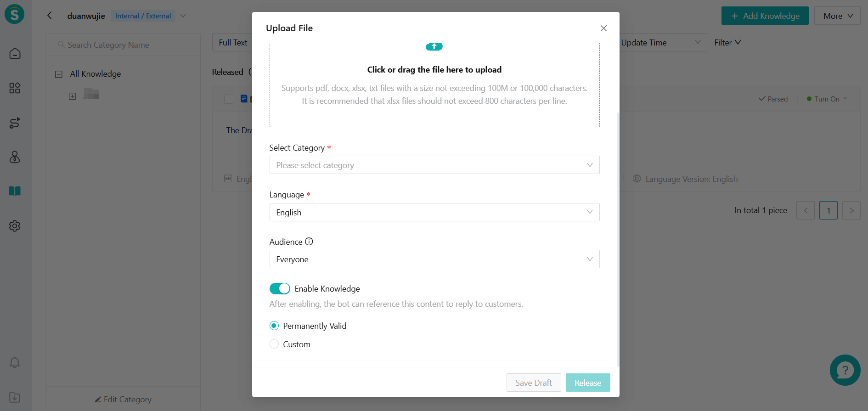868x411 pixels.
Task: Click the help question mark bubble
Action: (845, 370)
